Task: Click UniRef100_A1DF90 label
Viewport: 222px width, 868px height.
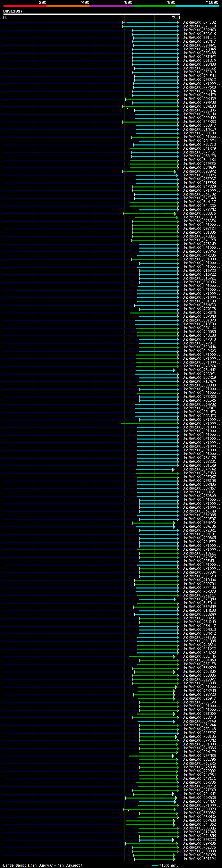Action: 199,324
